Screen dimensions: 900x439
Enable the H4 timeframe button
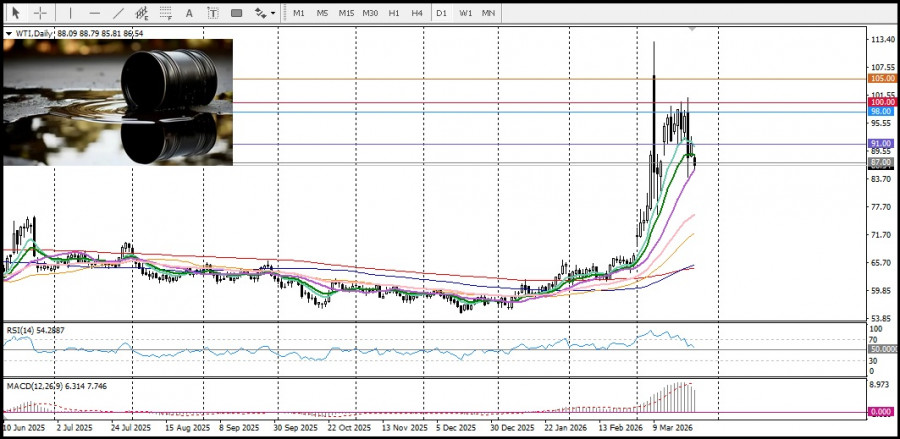point(417,13)
